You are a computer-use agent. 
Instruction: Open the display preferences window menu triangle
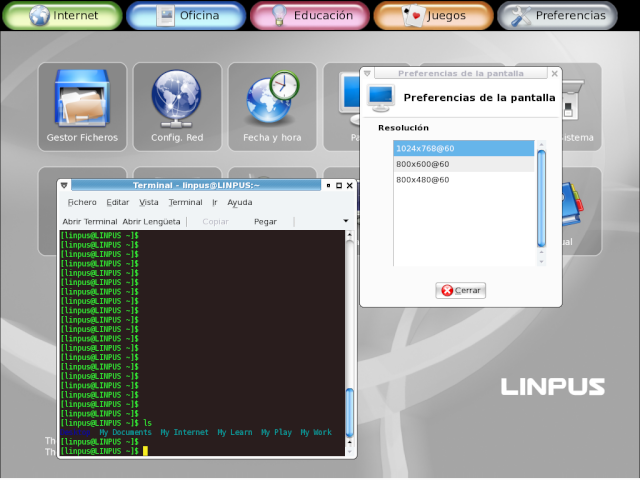367,73
